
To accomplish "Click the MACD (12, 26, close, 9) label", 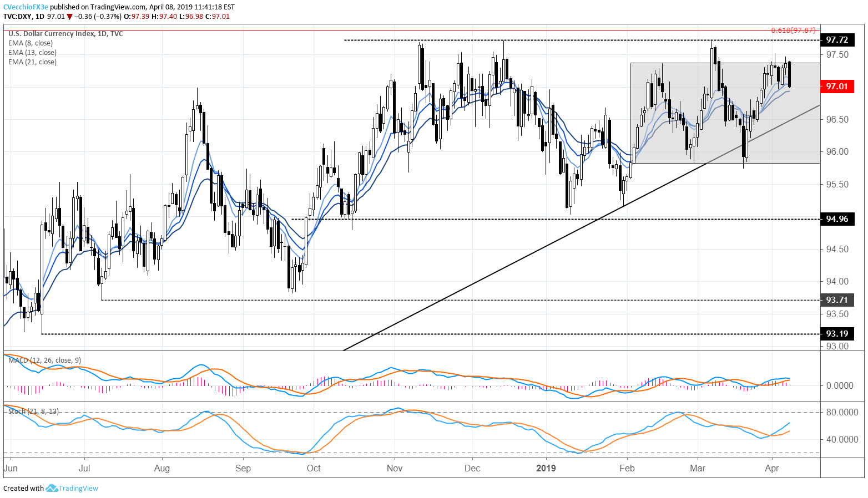I will 44,360.
